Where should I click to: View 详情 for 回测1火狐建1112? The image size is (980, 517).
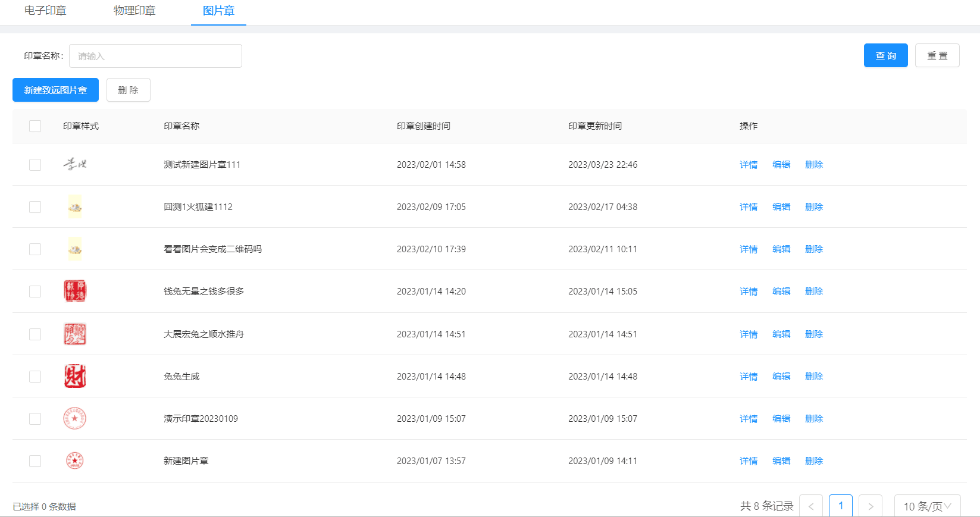point(749,207)
